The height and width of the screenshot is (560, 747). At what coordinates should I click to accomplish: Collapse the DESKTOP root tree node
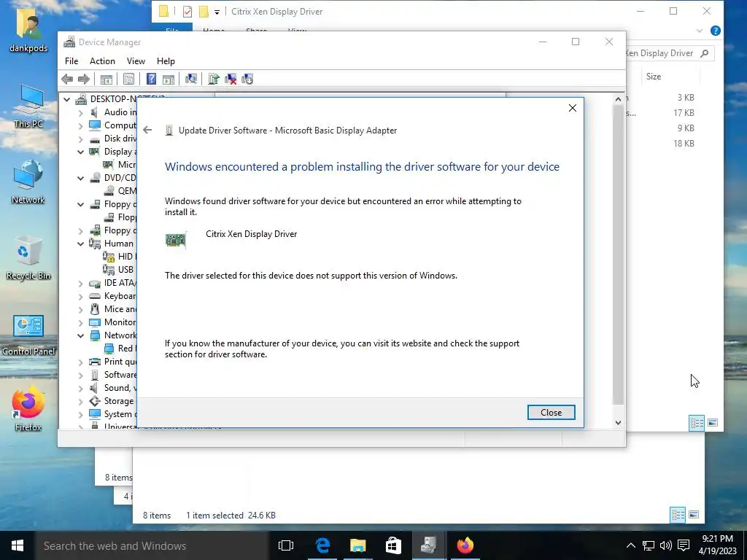tap(66, 99)
